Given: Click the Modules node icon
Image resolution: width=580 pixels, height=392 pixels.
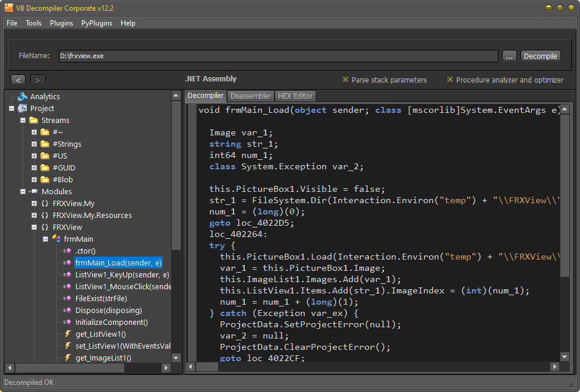Looking at the screenshot, I should [x=34, y=191].
